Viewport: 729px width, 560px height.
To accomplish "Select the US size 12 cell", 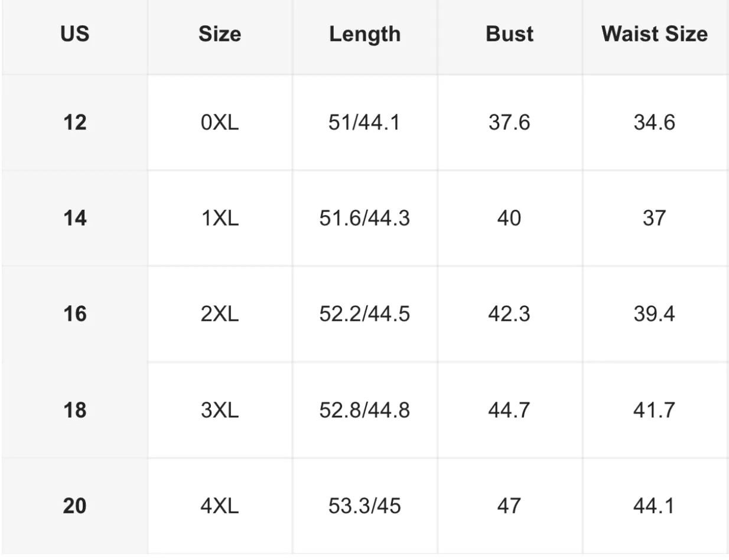I will tap(74, 123).
